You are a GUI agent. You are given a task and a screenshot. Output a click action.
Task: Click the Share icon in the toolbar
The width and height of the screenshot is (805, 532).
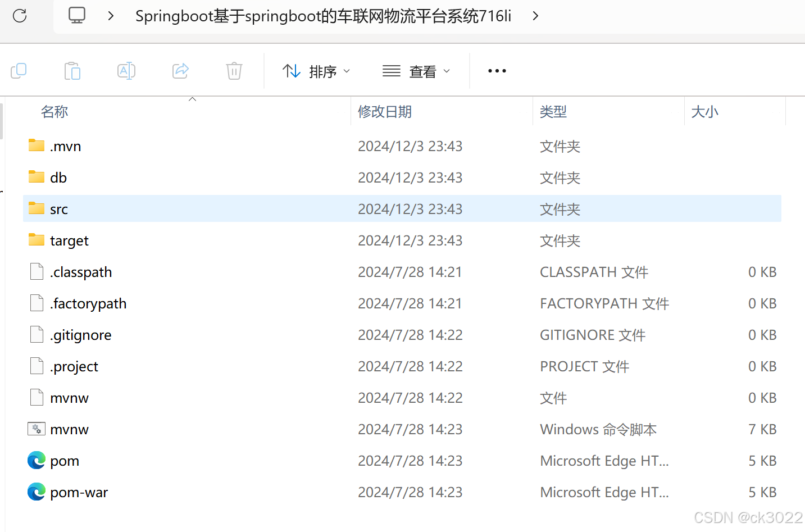click(x=180, y=70)
